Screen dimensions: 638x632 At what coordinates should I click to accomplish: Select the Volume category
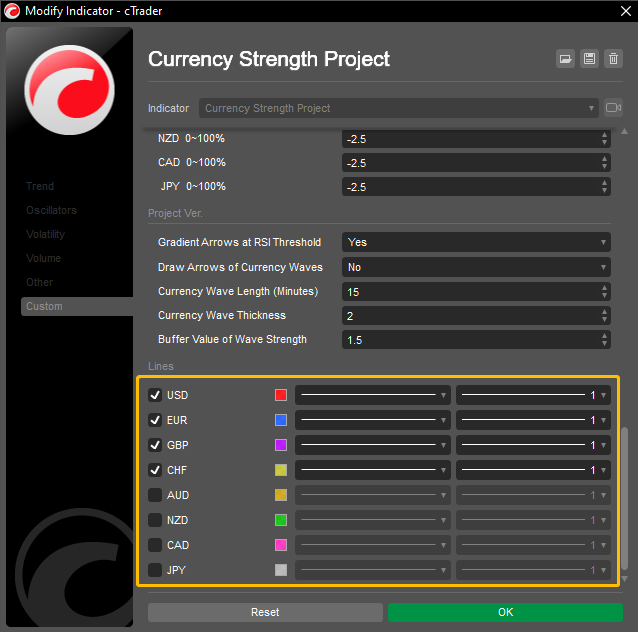[43, 258]
